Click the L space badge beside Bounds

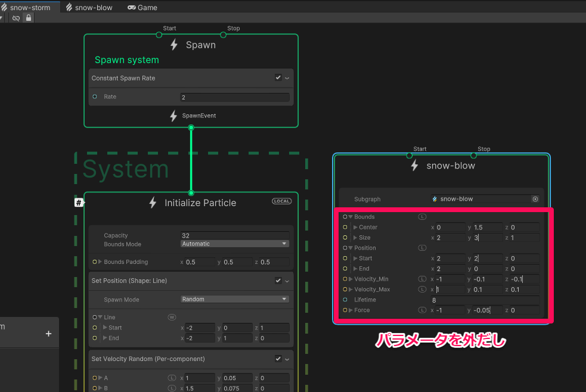(422, 217)
